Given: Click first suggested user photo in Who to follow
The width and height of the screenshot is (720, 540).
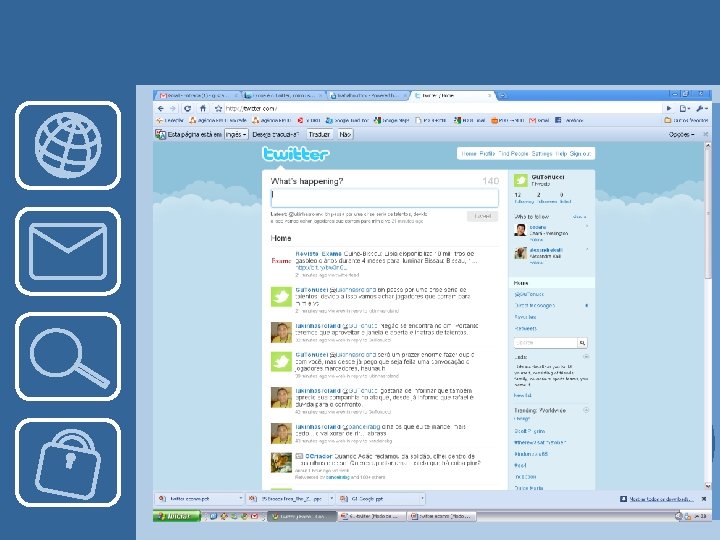Looking at the screenshot, I should click(520, 230).
